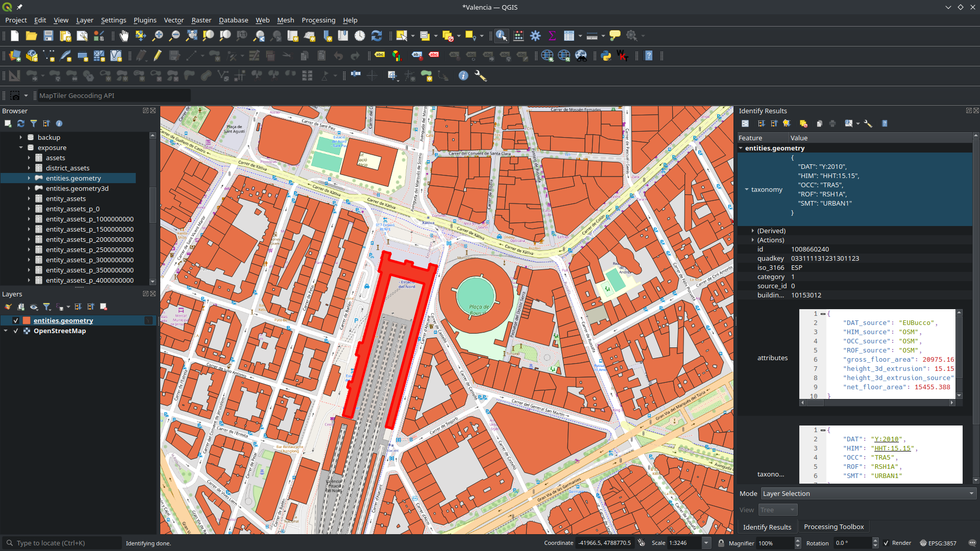Select the Pan Map hand tool
The height and width of the screenshot is (551, 980).
point(124,36)
